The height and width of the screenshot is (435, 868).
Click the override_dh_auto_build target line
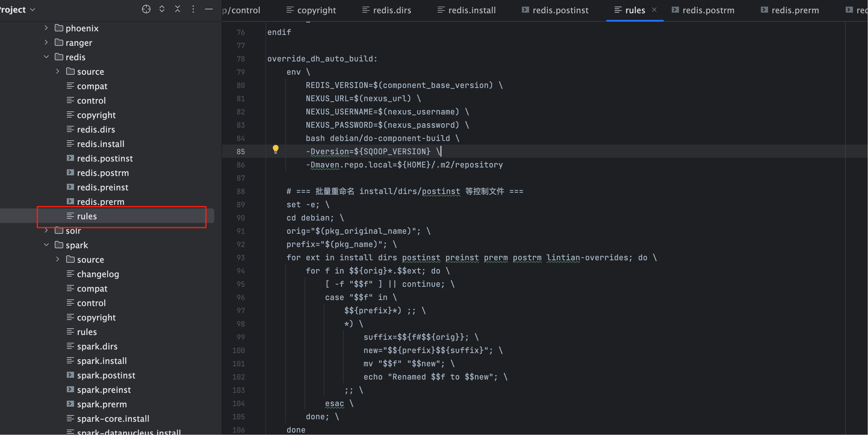tap(322, 59)
